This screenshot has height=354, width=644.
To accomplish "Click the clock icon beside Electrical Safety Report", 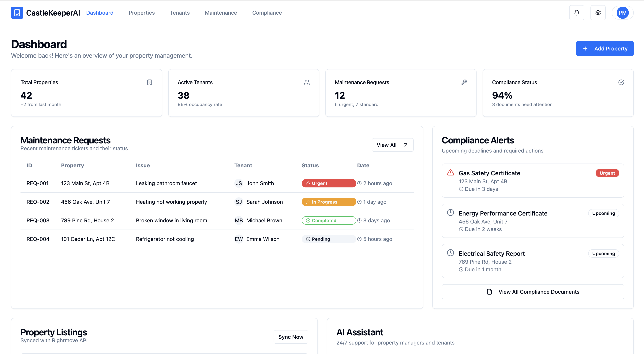I will pos(451,253).
